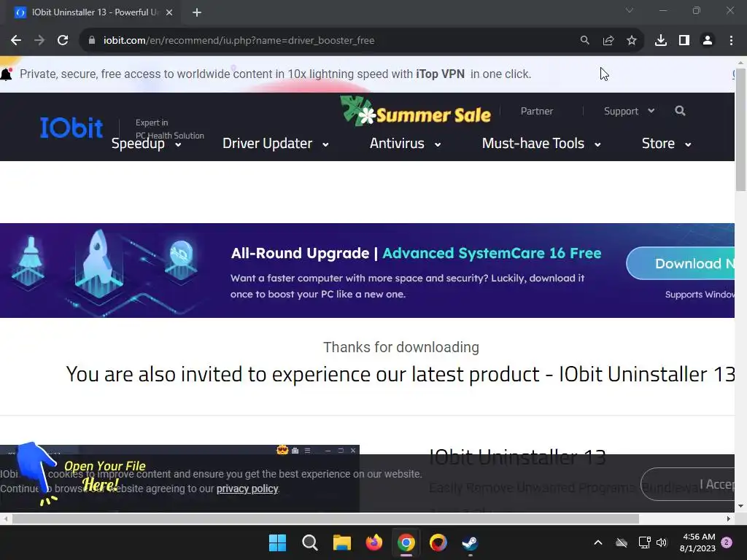Click the Chrome taskbar icon
This screenshot has height=560, width=747.
coord(406,542)
